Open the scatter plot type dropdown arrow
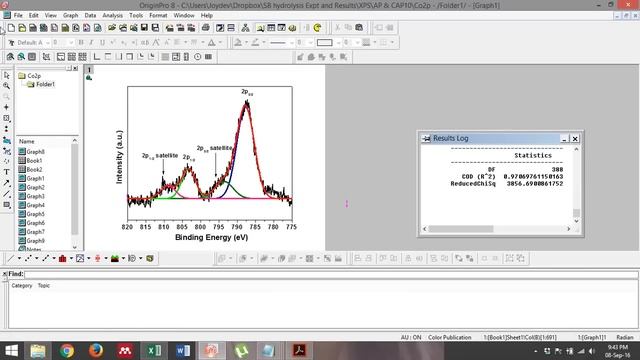The width and height of the screenshot is (640, 360). [36, 258]
